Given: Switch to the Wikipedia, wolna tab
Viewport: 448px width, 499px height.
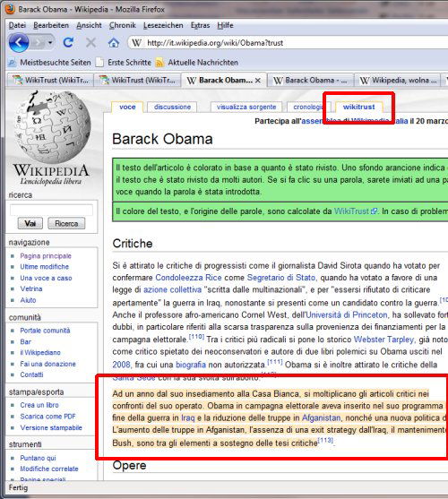Looking at the screenshot, I should [x=398, y=81].
